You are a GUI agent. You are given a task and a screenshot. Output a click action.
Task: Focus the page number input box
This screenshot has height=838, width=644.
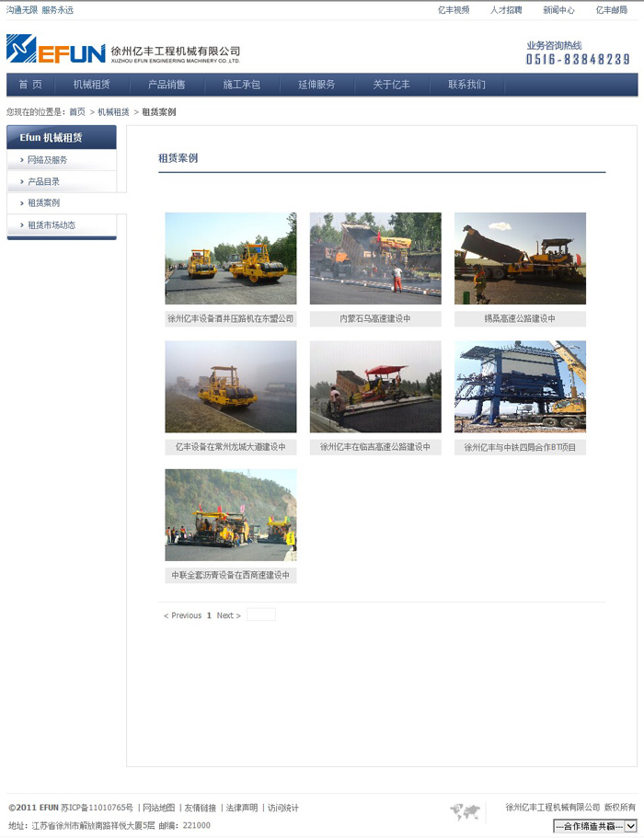261,614
